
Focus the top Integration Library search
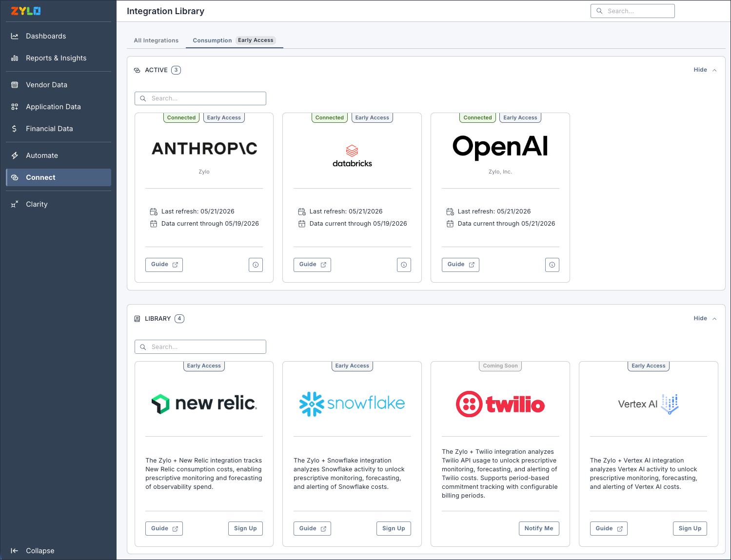(632, 11)
